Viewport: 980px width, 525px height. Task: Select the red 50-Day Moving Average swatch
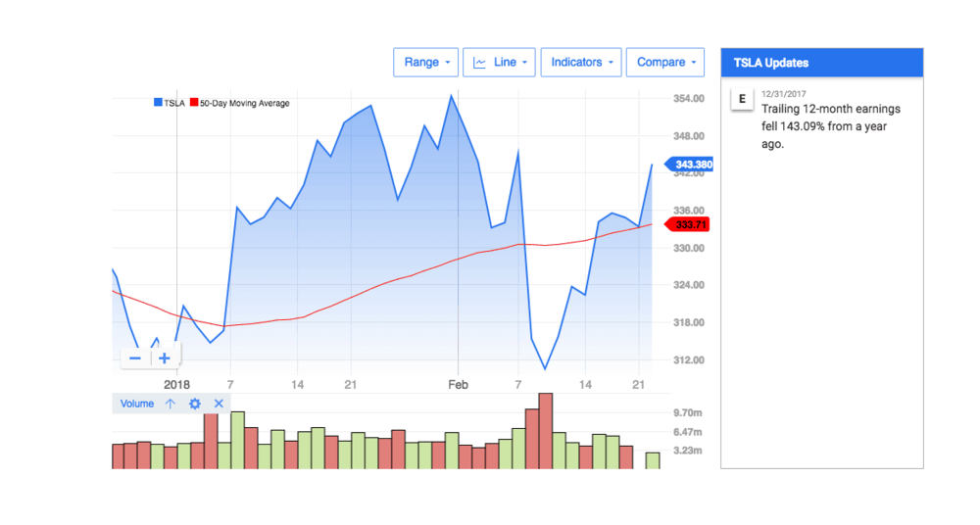[x=194, y=103]
